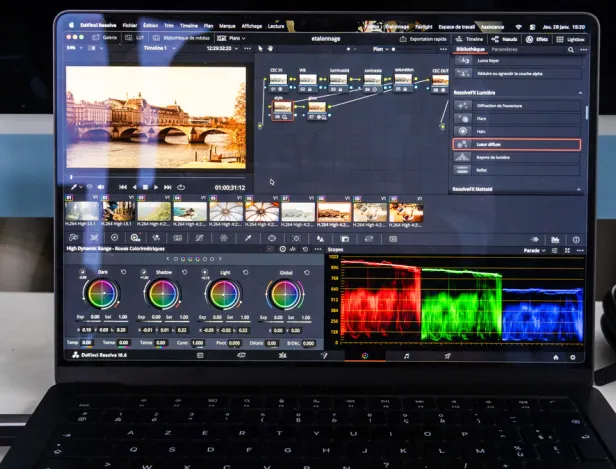Open the Qualifier eyedropper palette icon

point(248,238)
